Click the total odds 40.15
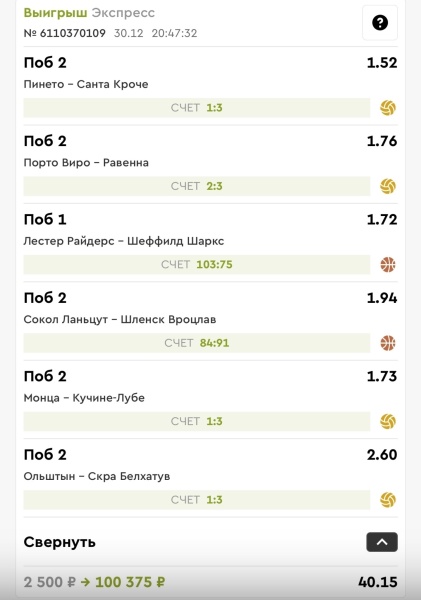This screenshot has height=600, width=421. tap(377, 582)
